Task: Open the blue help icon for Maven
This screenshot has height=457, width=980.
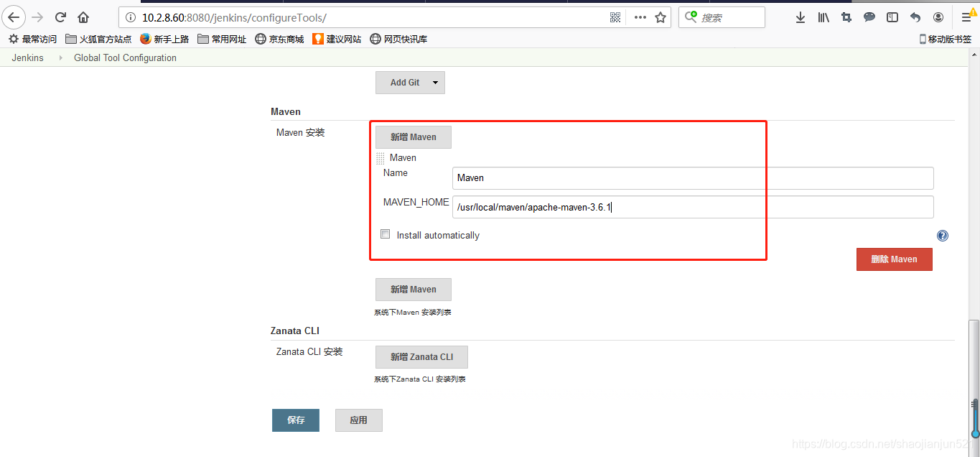Action: click(943, 236)
